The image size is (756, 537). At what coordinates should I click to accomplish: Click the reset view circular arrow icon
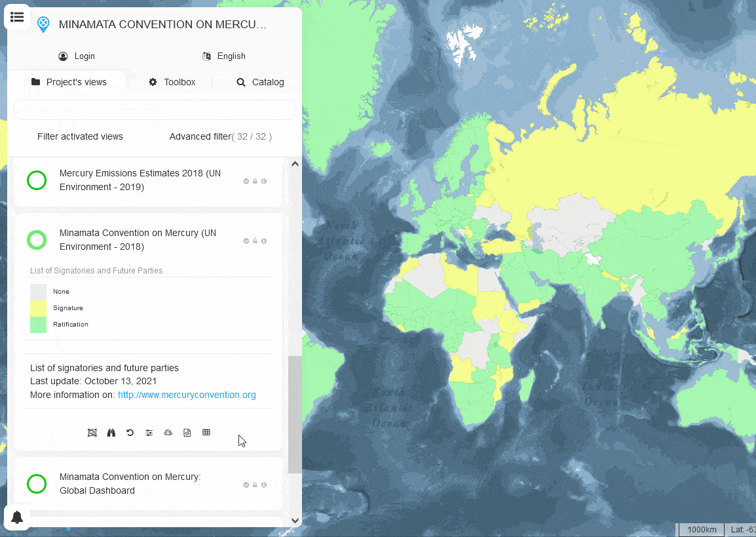(130, 433)
